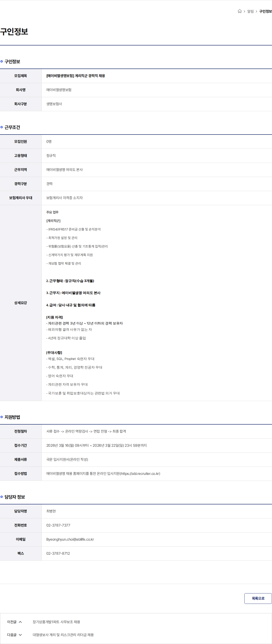Select the IFRS4/IFRS17 준비금 산출 line

coord(74,229)
